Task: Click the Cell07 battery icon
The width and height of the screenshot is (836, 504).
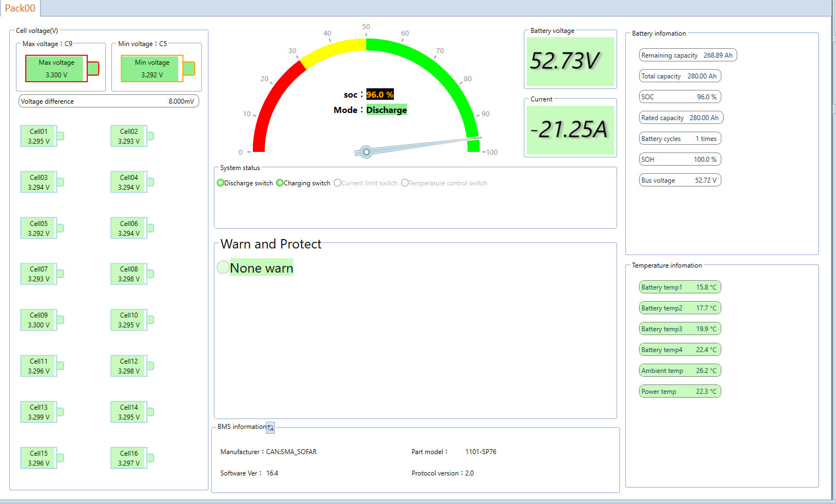Action: point(42,274)
